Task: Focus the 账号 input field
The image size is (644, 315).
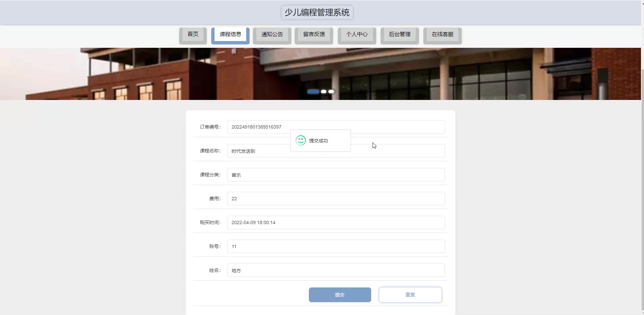Action: 336,246
